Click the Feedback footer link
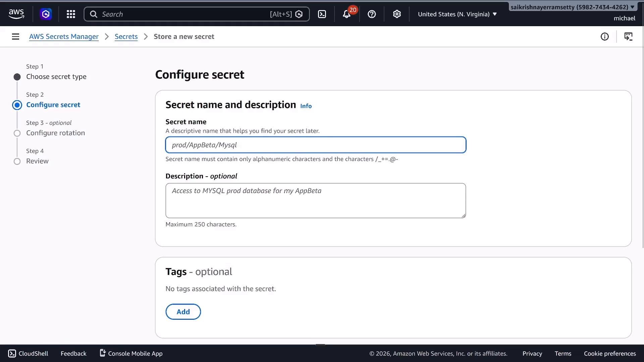The image size is (644, 362). [73, 354]
